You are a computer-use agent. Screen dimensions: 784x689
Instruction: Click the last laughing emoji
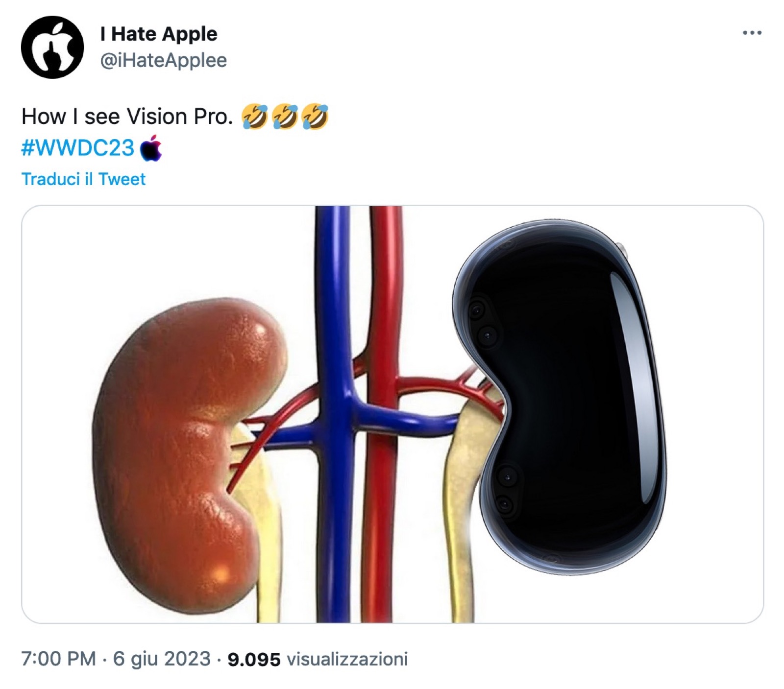pyautogui.click(x=315, y=117)
